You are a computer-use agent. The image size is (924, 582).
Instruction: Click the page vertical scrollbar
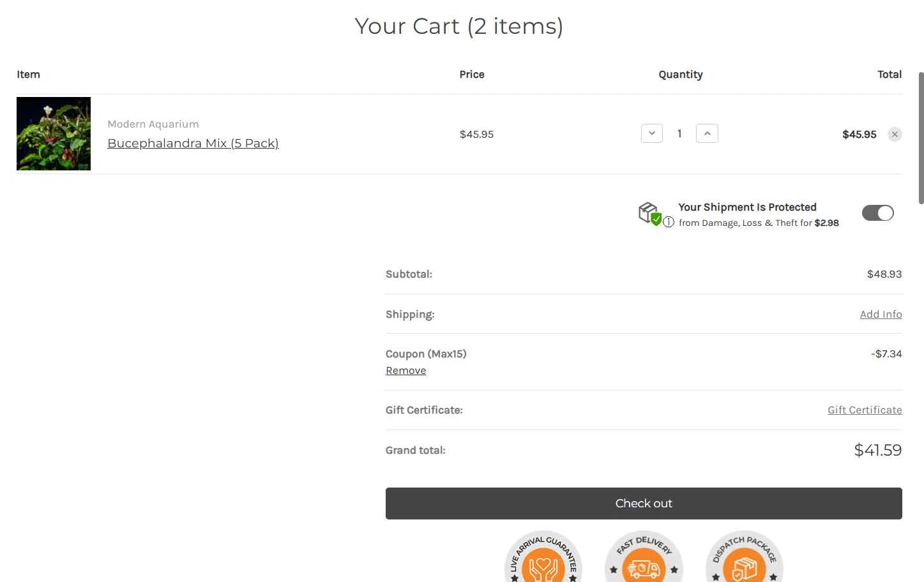pyautogui.click(x=921, y=138)
